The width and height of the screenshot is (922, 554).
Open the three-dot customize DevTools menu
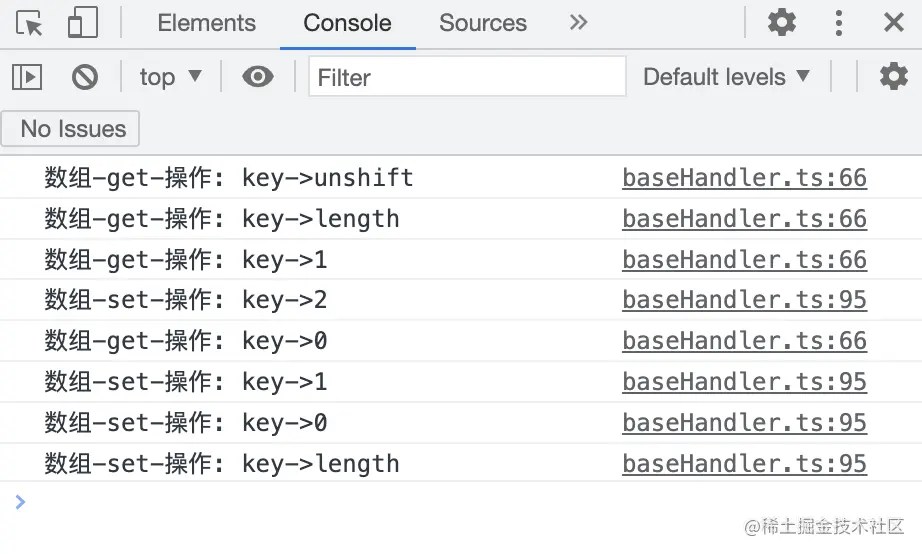(839, 23)
